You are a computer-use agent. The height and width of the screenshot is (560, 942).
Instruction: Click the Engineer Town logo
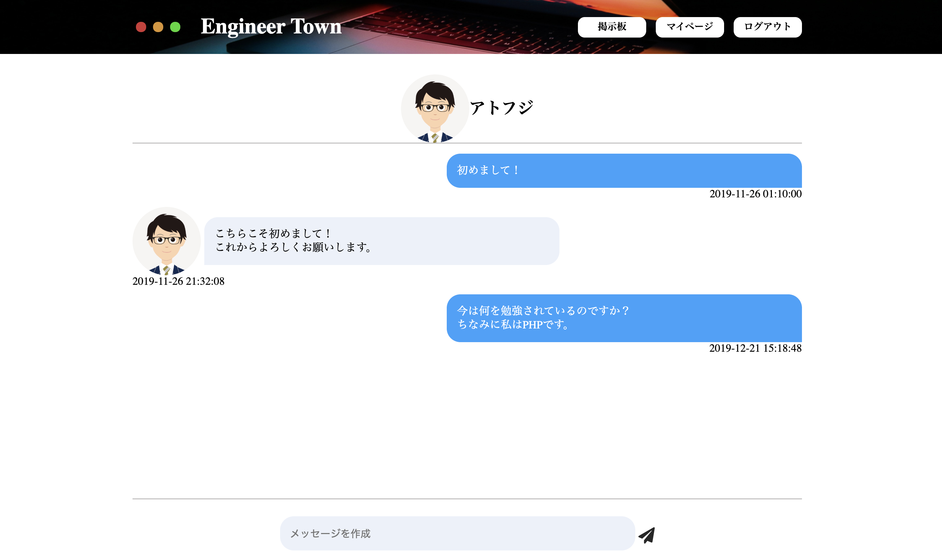tap(271, 27)
